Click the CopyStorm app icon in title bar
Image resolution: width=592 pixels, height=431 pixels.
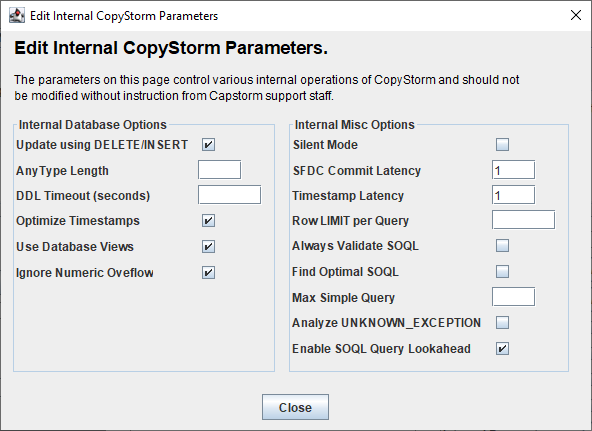[x=17, y=15]
